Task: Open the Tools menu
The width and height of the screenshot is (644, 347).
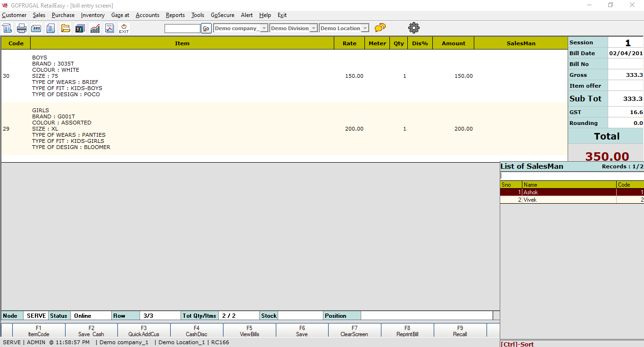Action: [x=198, y=15]
